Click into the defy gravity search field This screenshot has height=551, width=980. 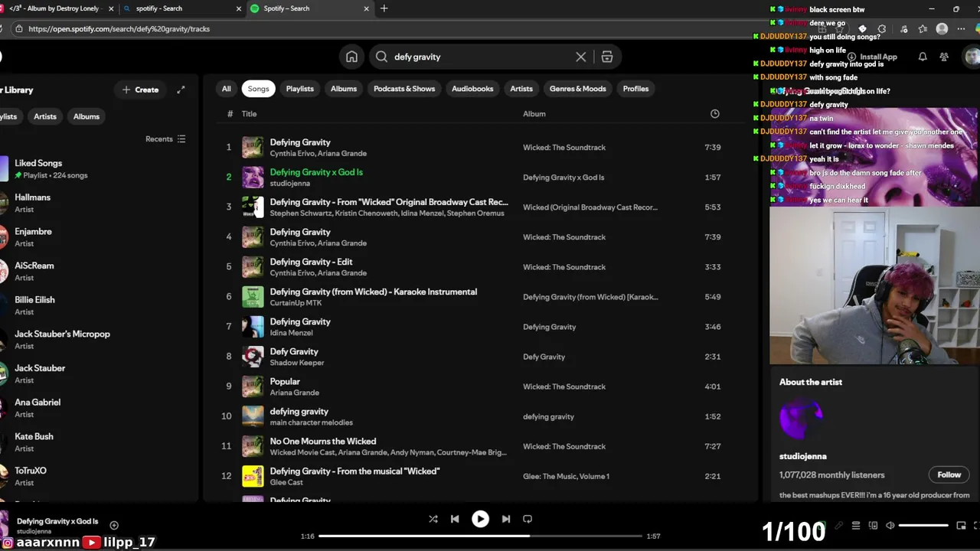(x=481, y=57)
